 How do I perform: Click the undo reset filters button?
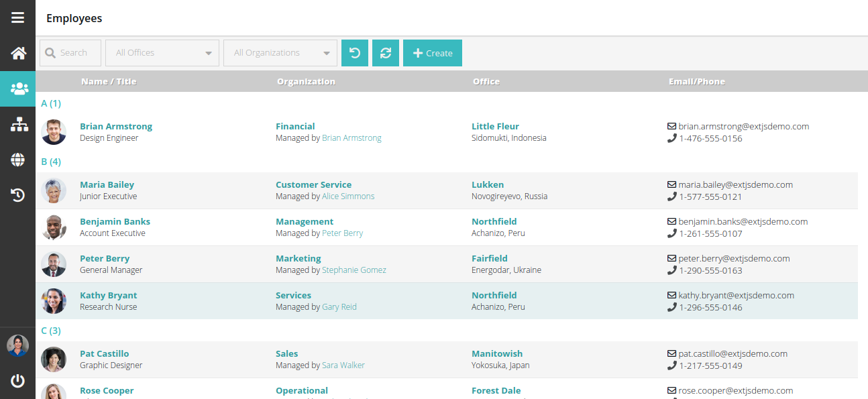pyautogui.click(x=355, y=53)
